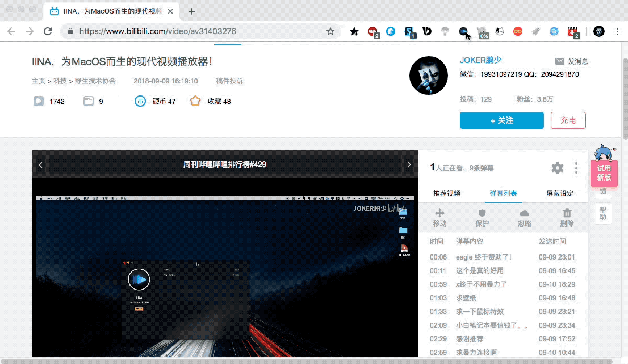
Task: Select the 保护 shield tool
Action: (x=482, y=218)
